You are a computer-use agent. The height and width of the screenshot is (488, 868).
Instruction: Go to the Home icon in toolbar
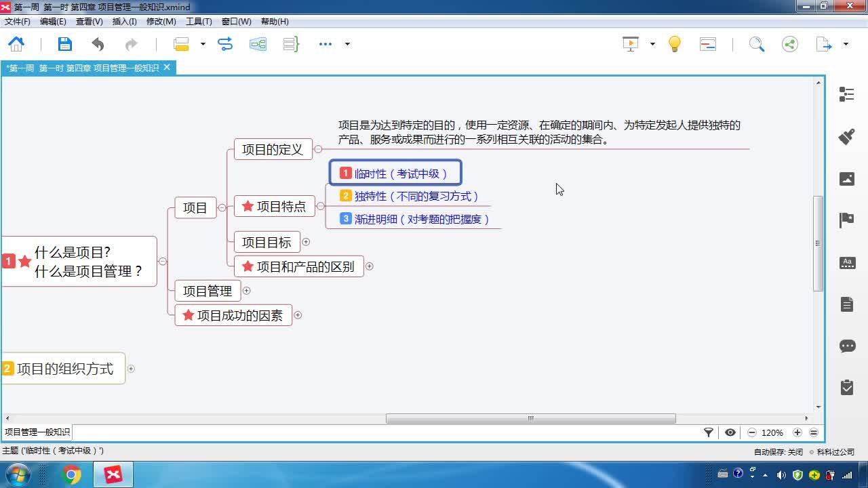pos(16,44)
